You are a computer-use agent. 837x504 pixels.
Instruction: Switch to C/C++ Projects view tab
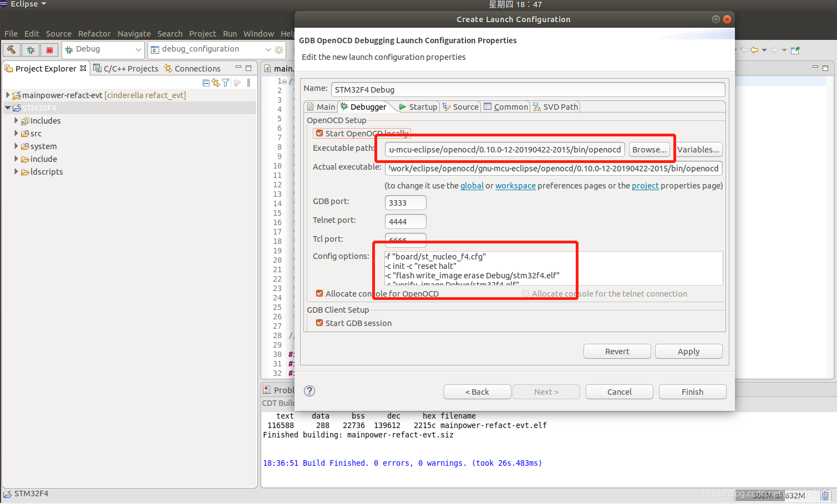126,68
